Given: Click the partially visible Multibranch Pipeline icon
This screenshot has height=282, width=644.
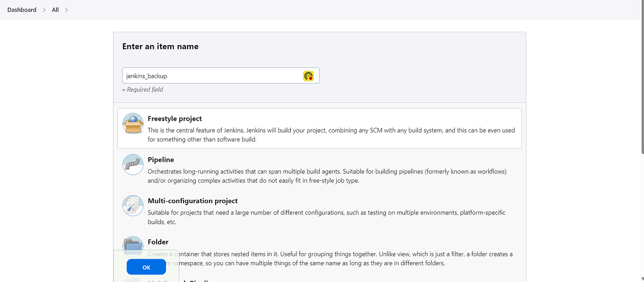Looking at the screenshot, I should pyautogui.click(x=133, y=280).
